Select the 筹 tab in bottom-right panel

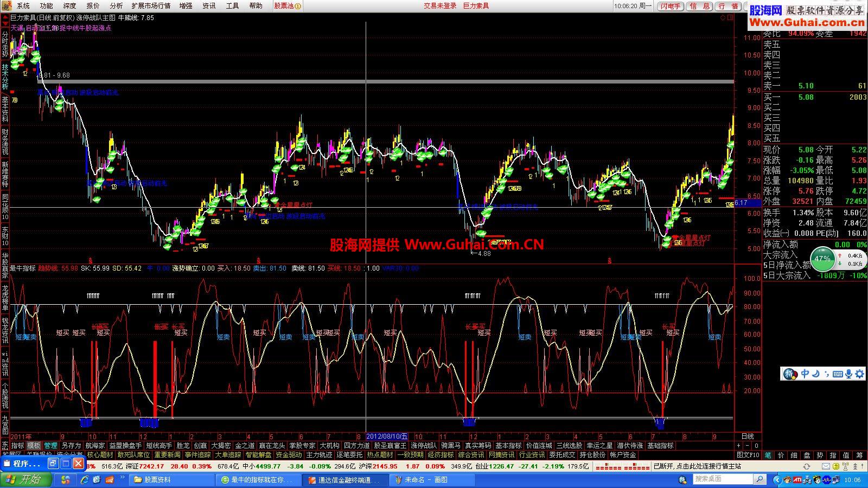point(859,455)
